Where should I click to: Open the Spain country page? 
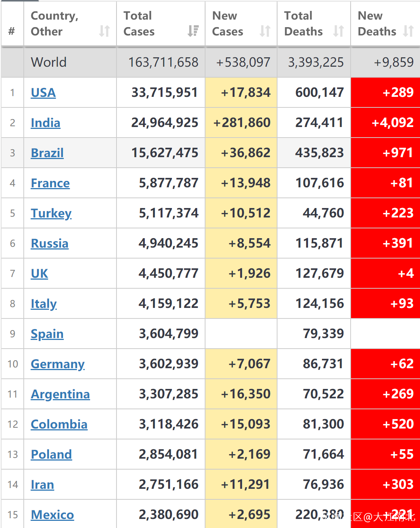pyautogui.click(x=47, y=334)
